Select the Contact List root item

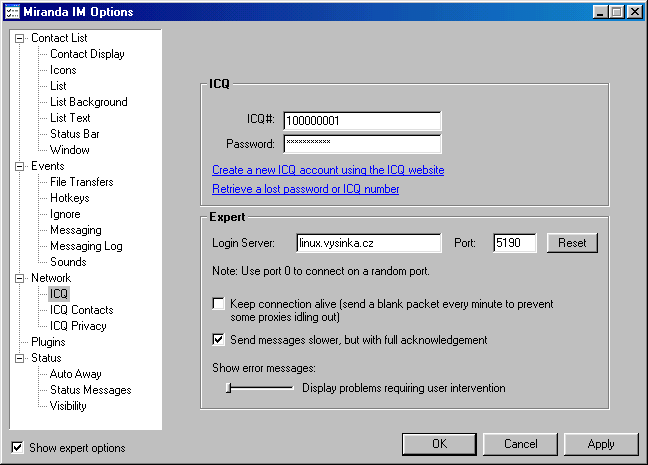point(59,38)
